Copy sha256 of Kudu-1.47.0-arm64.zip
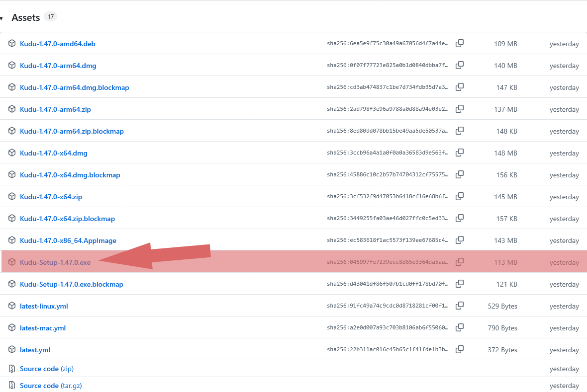 point(460,109)
